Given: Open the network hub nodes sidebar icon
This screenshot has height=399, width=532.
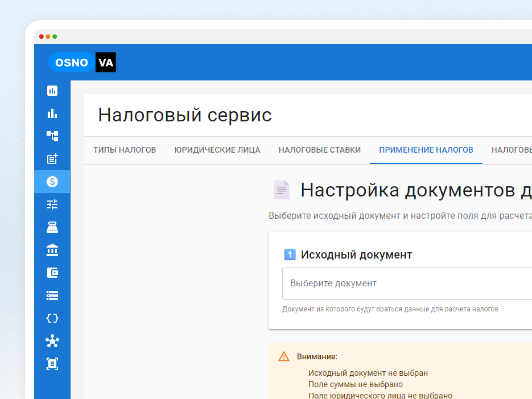Looking at the screenshot, I should [x=52, y=341].
